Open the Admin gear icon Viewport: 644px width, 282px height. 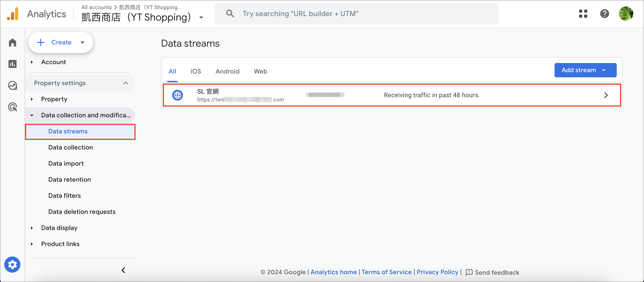pos(12,265)
